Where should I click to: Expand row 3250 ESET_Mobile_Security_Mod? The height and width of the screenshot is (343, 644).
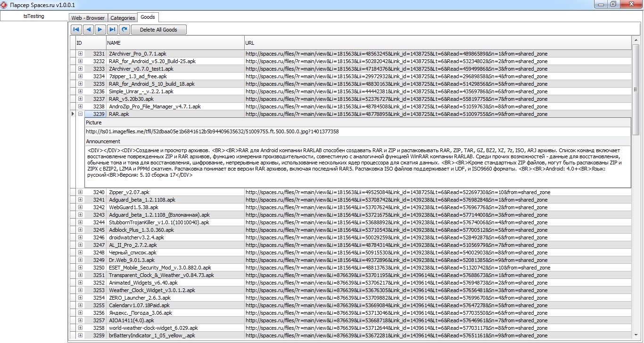pyautogui.click(x=80, y=268)
